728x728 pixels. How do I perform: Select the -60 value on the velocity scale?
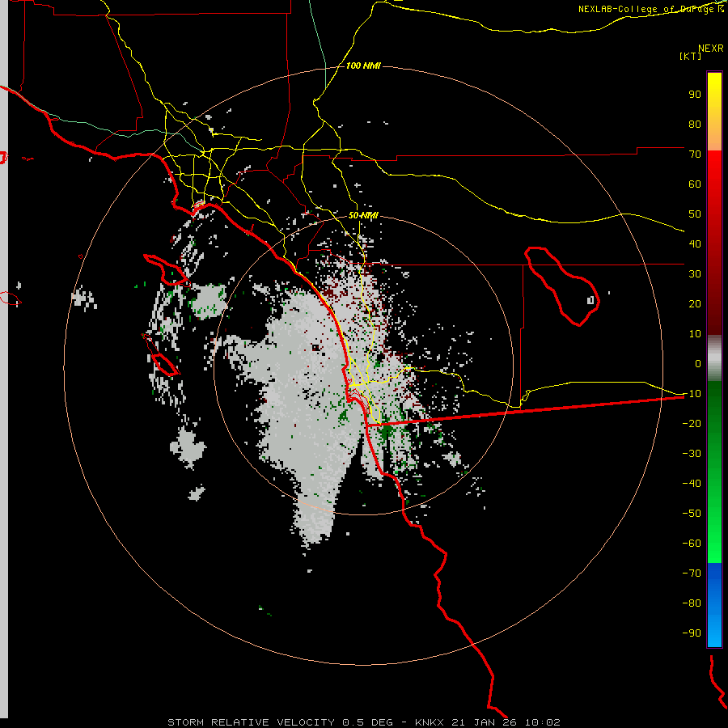692,544
